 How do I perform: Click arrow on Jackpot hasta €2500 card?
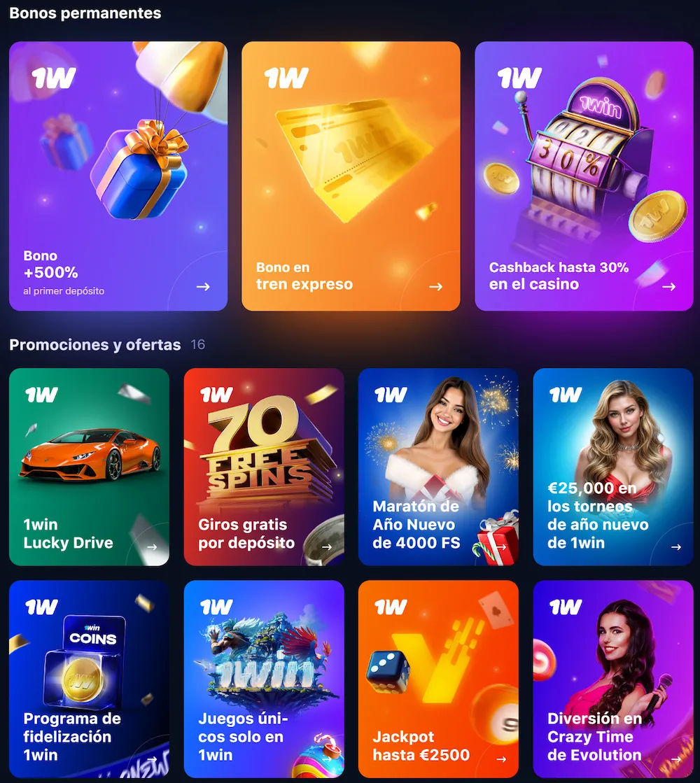501,759
